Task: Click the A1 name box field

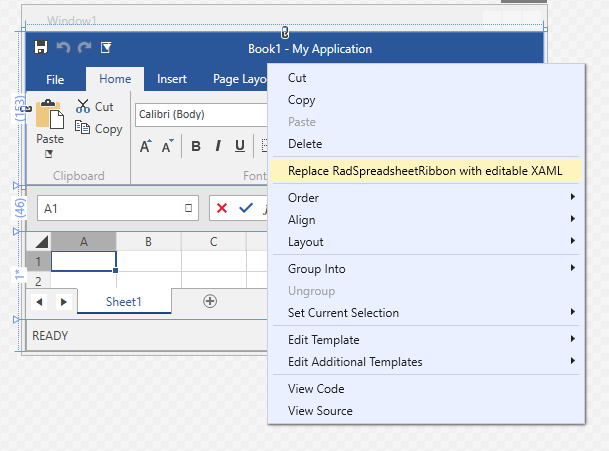Action: point(118,208)
